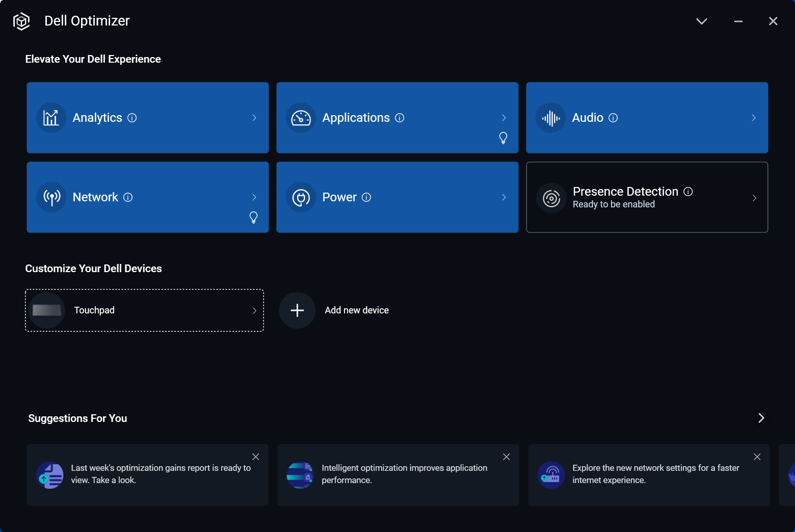Screen dimensions: 795x532
Task: Click the Audio waveform icon
Action: pos(551,118)
